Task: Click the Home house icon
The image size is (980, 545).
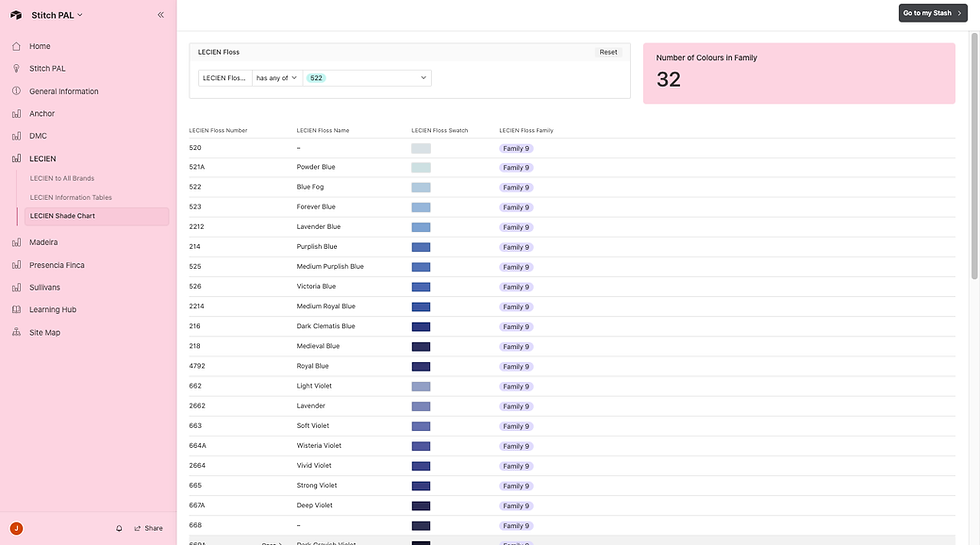Action: tap(16, 46)
